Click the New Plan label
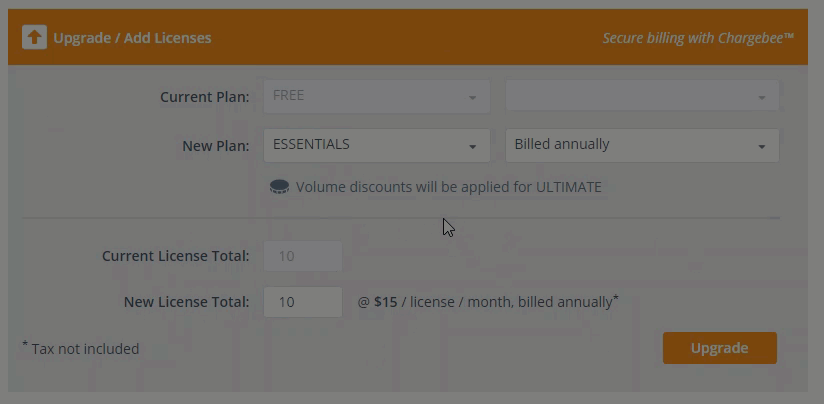Screen dimensions: 824x404 pyautogui.click(x=215, y=146)
